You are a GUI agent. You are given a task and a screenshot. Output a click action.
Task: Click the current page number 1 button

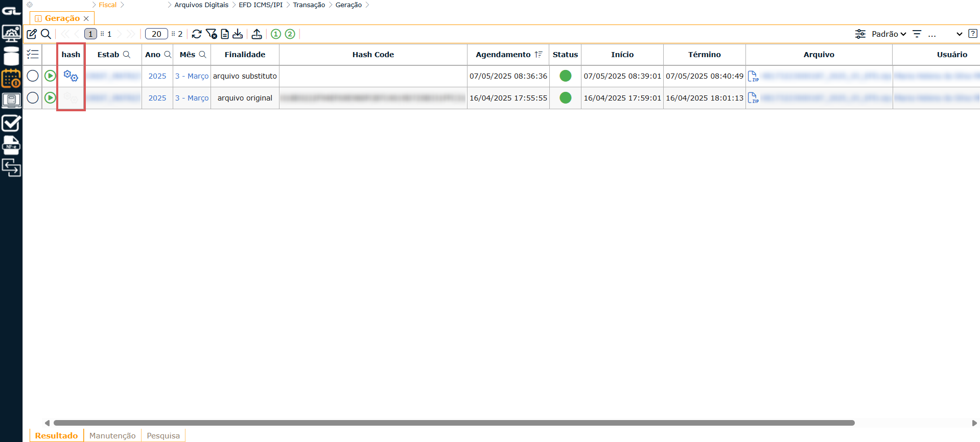pyautogui.click(x=90, y=34)
